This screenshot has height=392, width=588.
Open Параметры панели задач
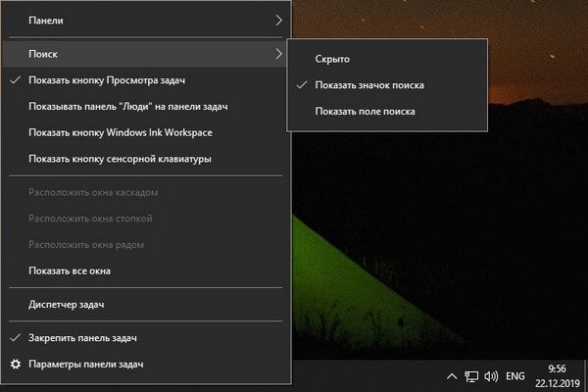point(146,365)
